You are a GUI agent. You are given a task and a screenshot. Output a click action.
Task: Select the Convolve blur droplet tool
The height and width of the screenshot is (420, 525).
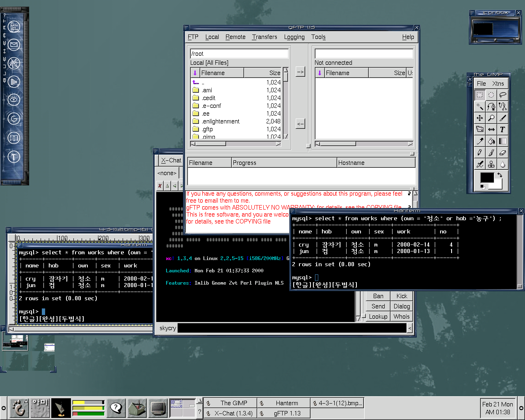(x=502, y=164)
